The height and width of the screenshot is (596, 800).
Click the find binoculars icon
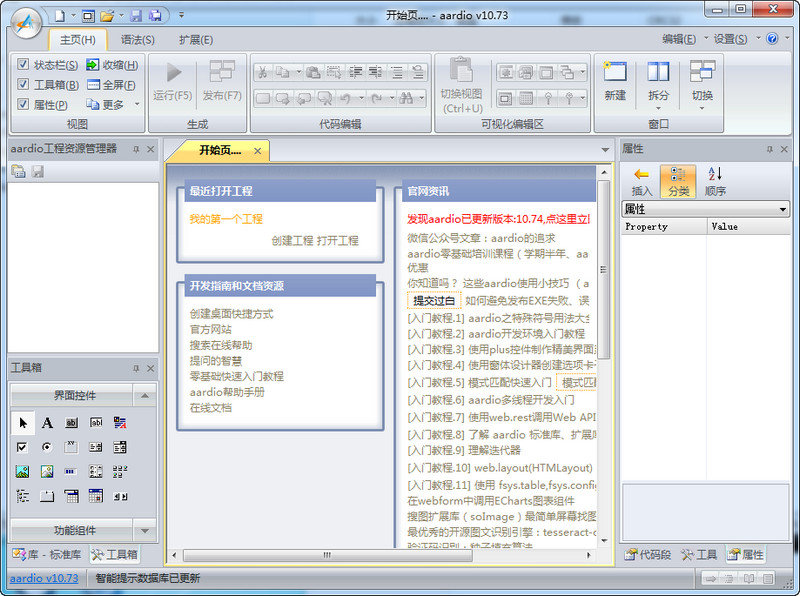(x=406, y=97)
